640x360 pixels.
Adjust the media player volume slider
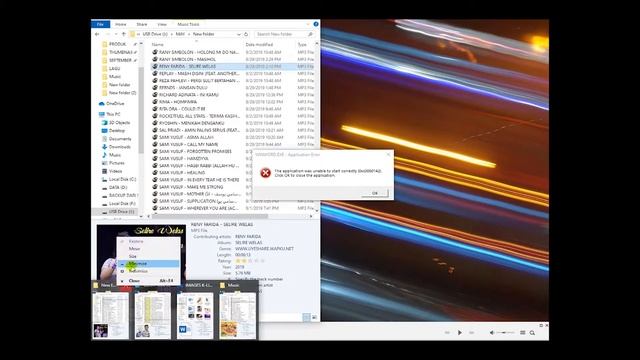pos(505,333)
